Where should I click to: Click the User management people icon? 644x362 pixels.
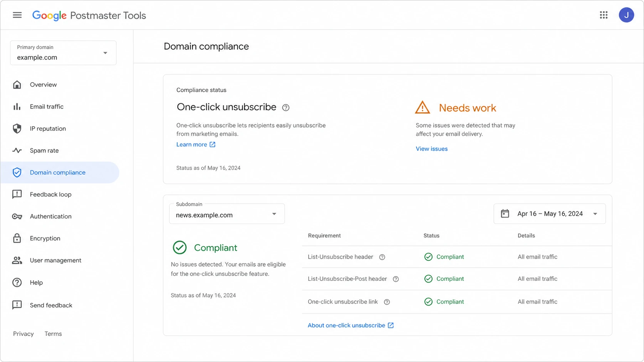click(17, 260)
